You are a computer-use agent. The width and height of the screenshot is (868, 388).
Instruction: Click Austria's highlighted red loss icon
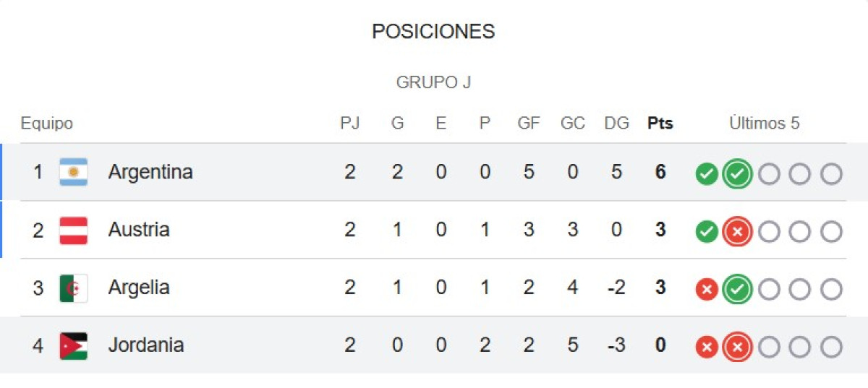(x=737, y=231)
